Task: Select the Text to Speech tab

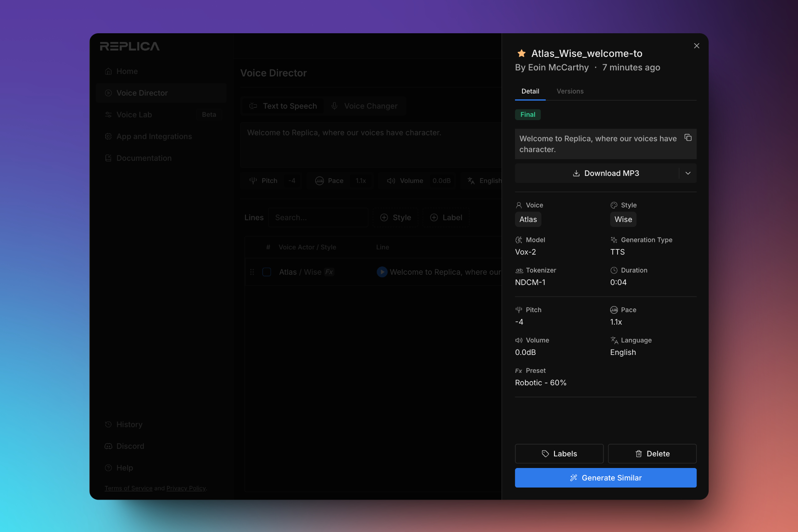Action: click(x=283, y=106)
